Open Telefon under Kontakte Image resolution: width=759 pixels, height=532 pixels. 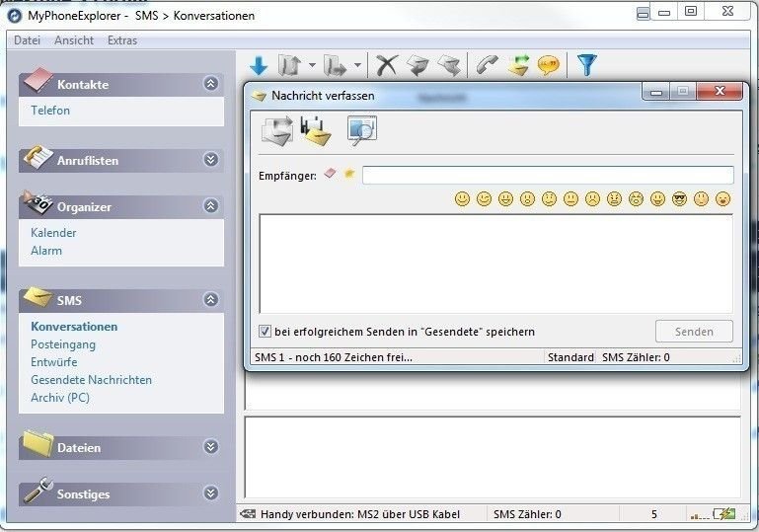point(50,111)
